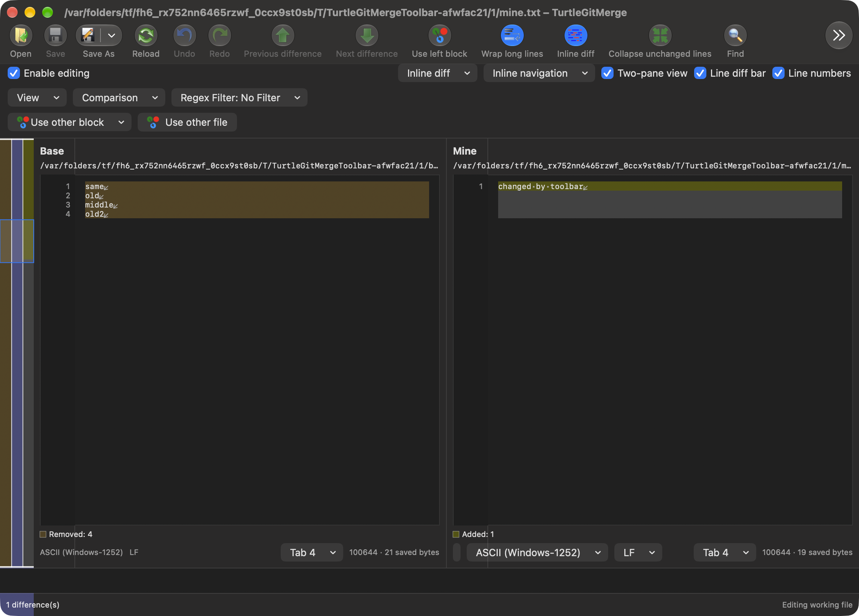Click Use left block icon
The width and height of the screenshot is (859, 616).
[439, 35]
